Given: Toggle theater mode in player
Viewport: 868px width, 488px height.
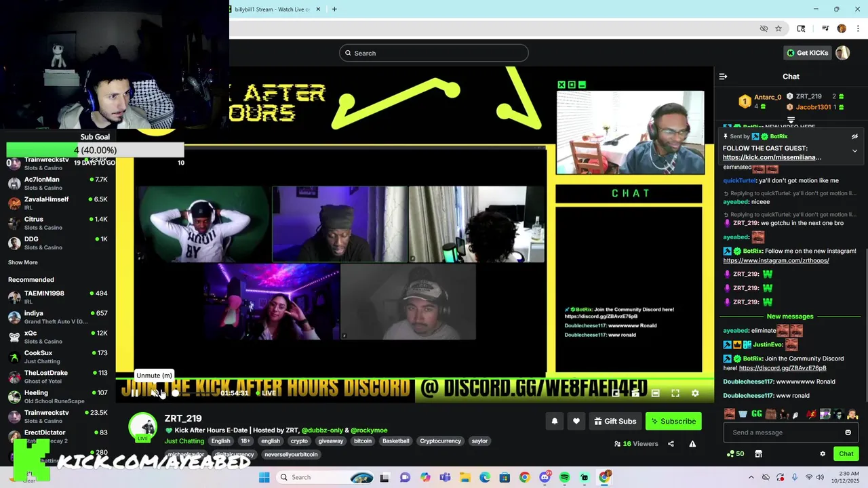Looking at the screenshot, I should tap(655, 393).
